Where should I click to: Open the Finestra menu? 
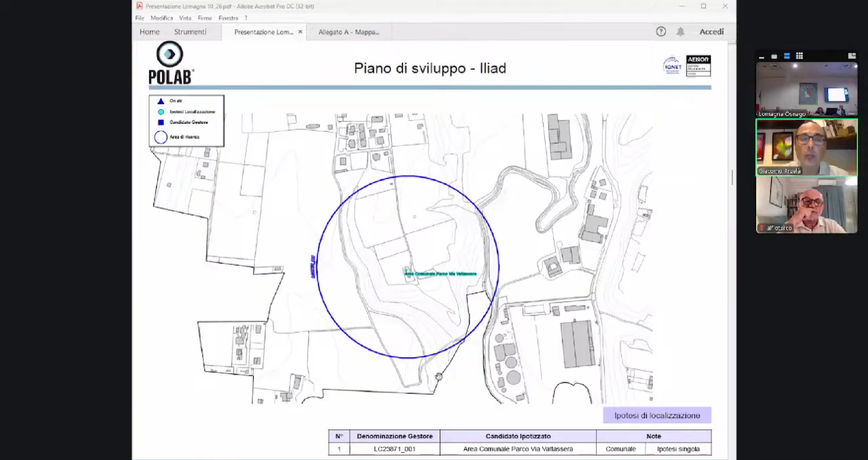coord(228,18)
